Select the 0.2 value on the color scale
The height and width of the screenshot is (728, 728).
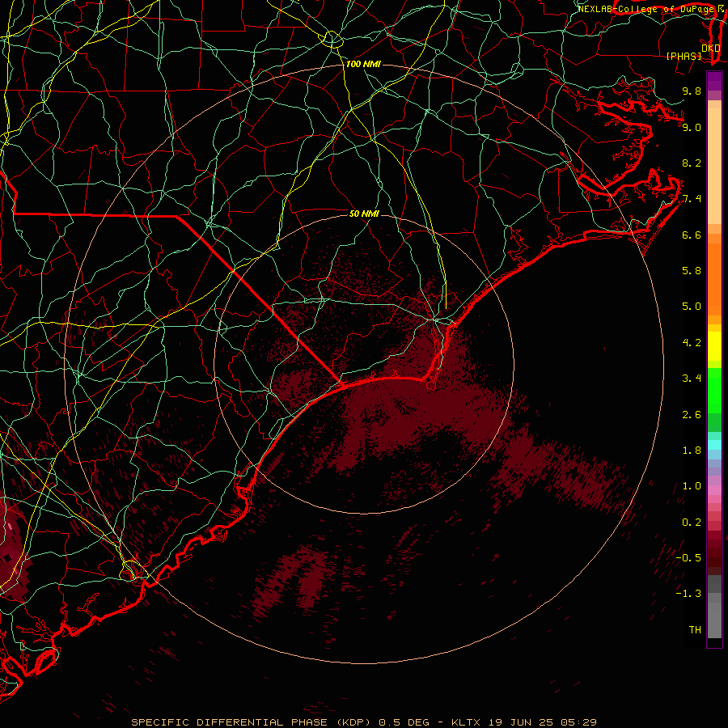click(692, 523)
